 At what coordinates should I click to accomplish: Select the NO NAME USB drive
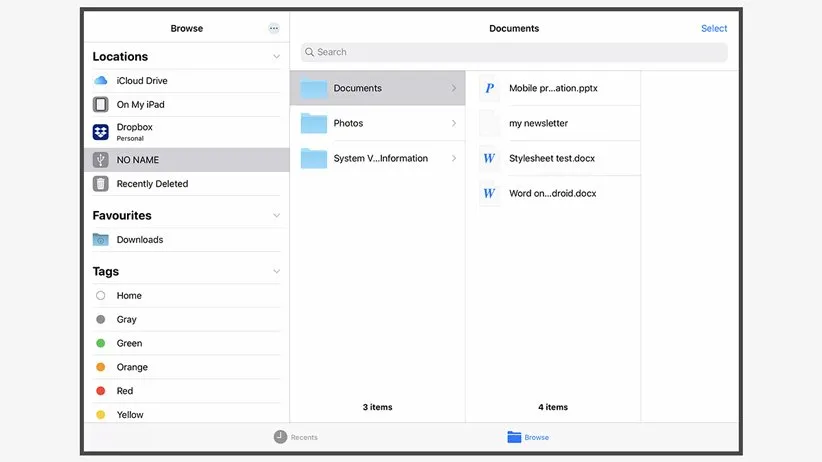tap(138, 160)
